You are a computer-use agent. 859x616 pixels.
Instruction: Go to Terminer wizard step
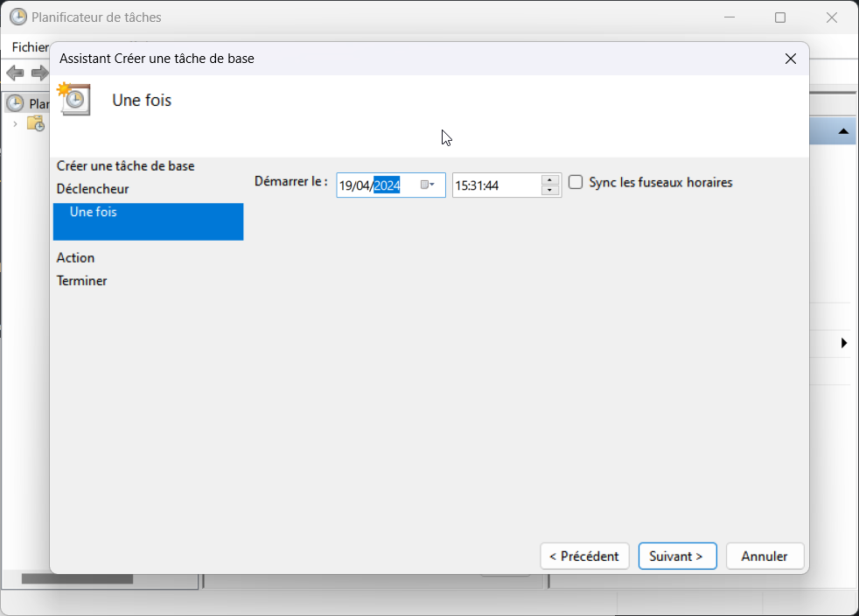[81, 281]
